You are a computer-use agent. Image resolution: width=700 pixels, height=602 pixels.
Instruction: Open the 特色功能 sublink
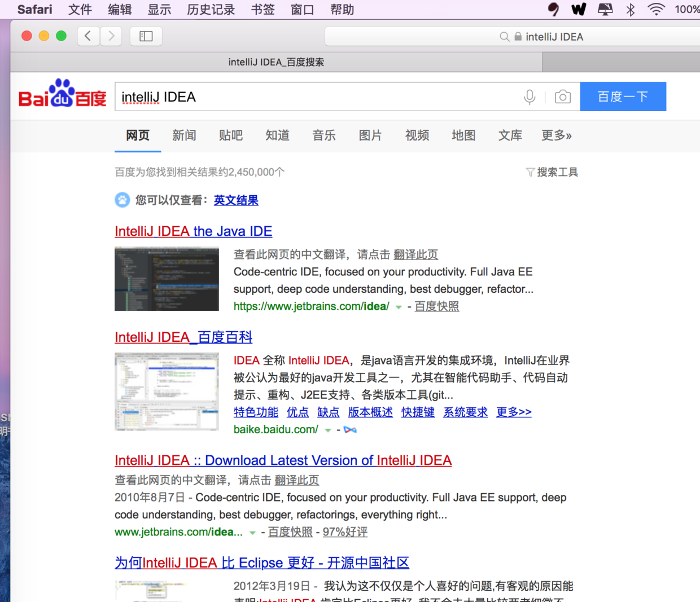pyautogui.click(x=256, y=412)
